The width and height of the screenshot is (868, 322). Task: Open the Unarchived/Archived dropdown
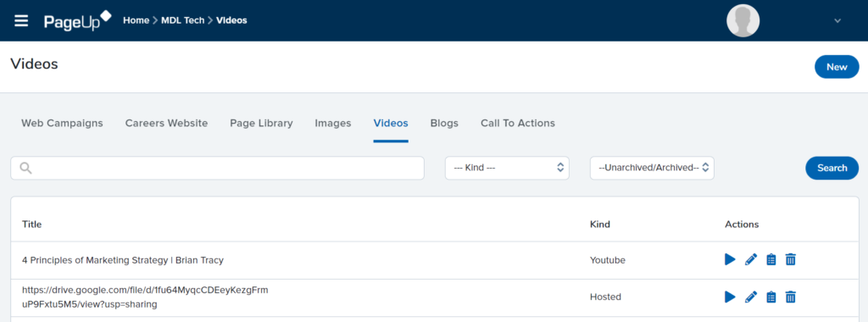pyautogui.click(x=652, y=168)
